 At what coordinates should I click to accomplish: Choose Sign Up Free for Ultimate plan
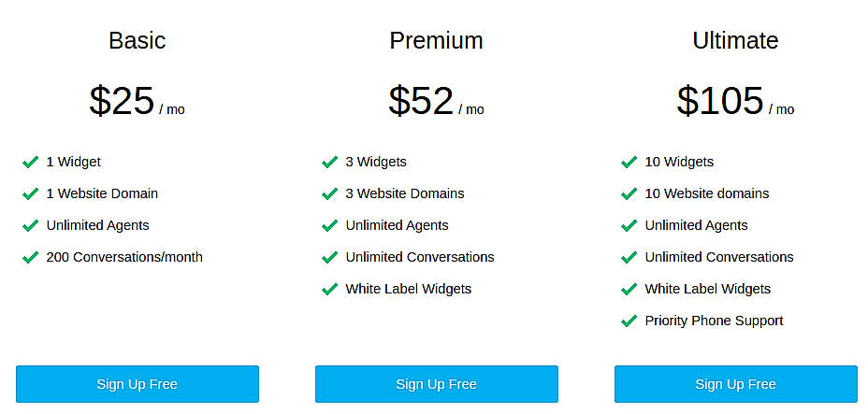pyautogui.click(x=735, y=384)
